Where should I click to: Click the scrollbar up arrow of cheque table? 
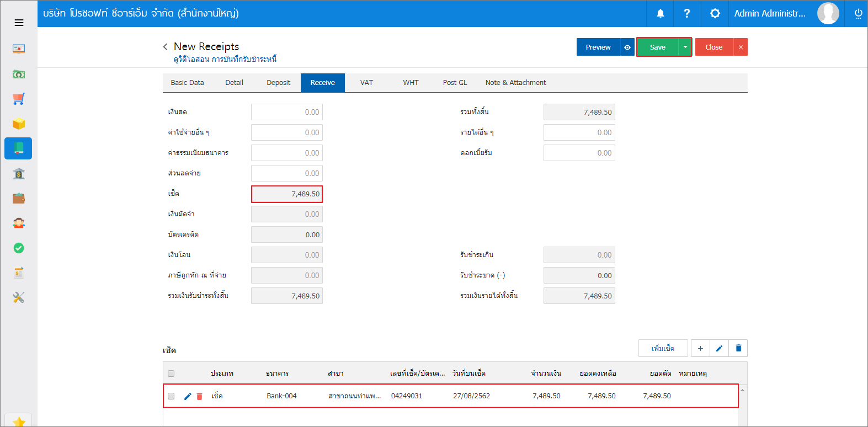[x=743, y=390]
